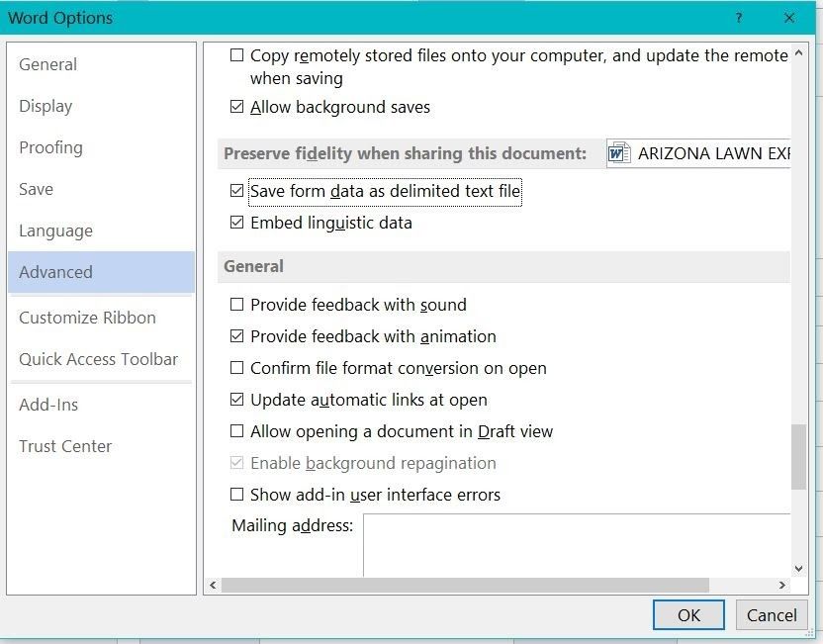Uncheck Allow background saves
Viewport: 823px width, 644px height.
236,107
